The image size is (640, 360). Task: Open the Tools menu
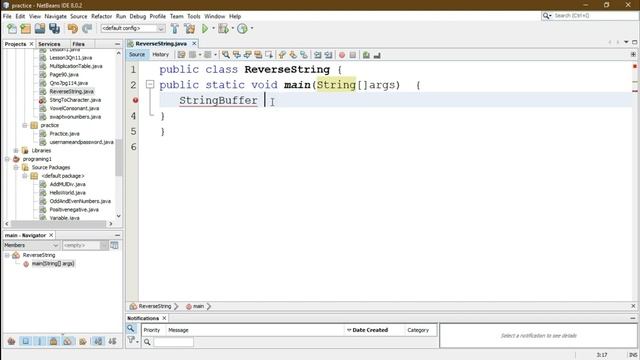pos(193,16)
